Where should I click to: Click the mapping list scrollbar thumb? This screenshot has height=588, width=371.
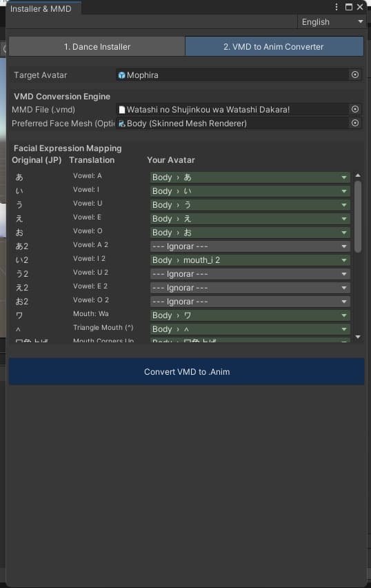(358, 217)
